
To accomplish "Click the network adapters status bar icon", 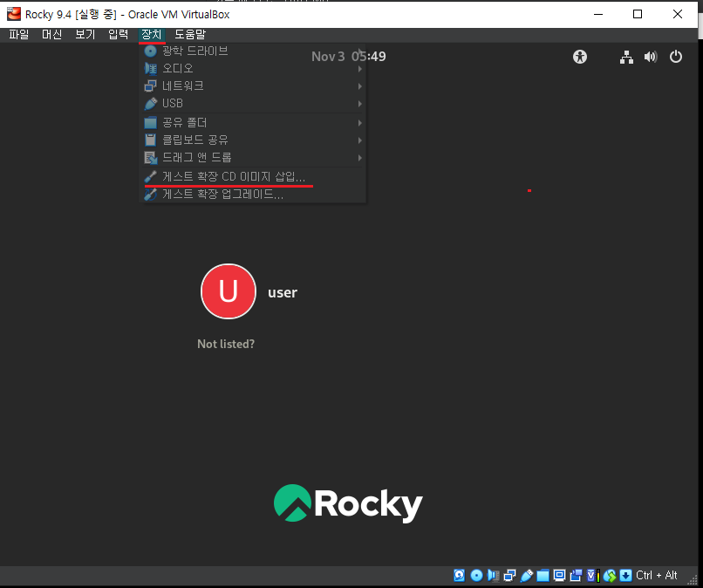I will pyautogui.click(x=509, y=576).
